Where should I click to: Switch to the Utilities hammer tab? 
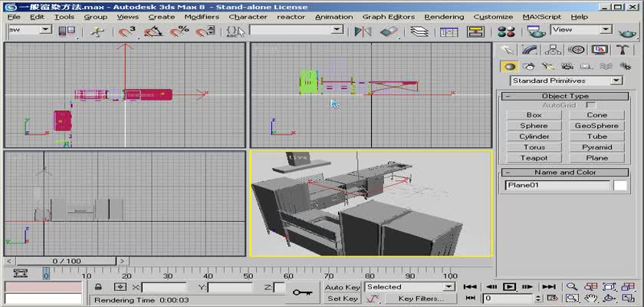click(623, 50)
